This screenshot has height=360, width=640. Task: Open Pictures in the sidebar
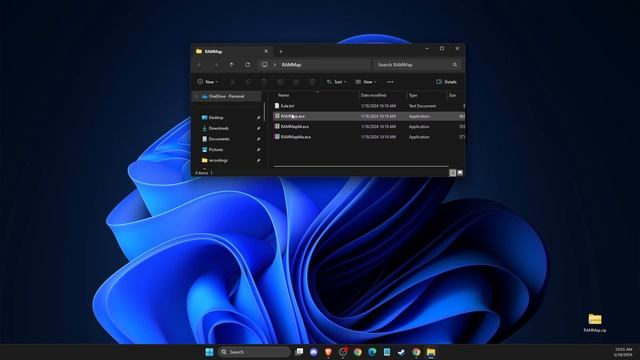(x=216, y=149)
